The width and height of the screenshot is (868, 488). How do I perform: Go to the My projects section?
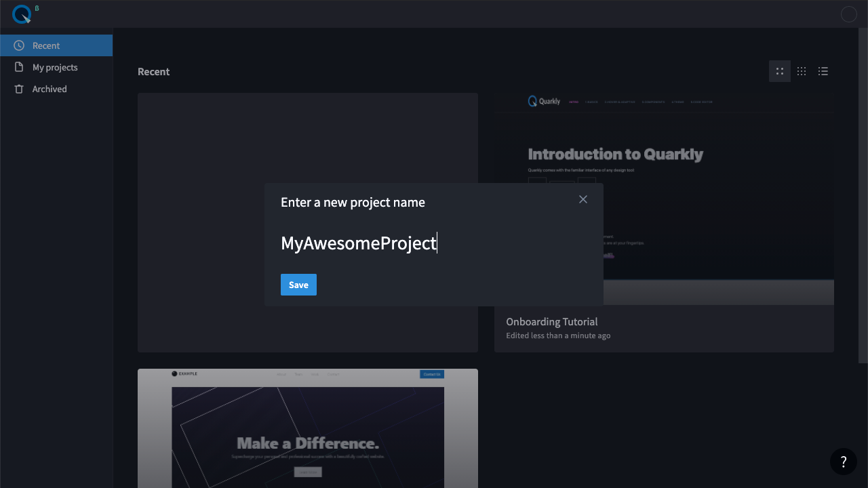(55, 67)
